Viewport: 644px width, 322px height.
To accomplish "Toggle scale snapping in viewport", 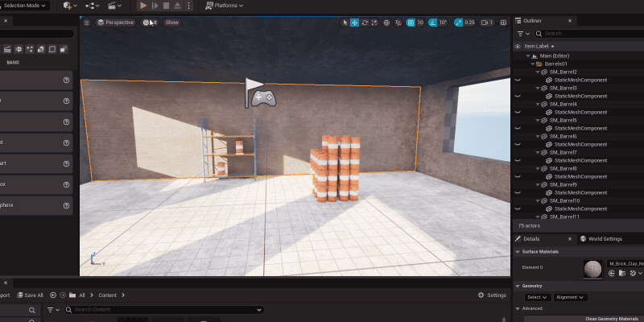I will [458, 23].
